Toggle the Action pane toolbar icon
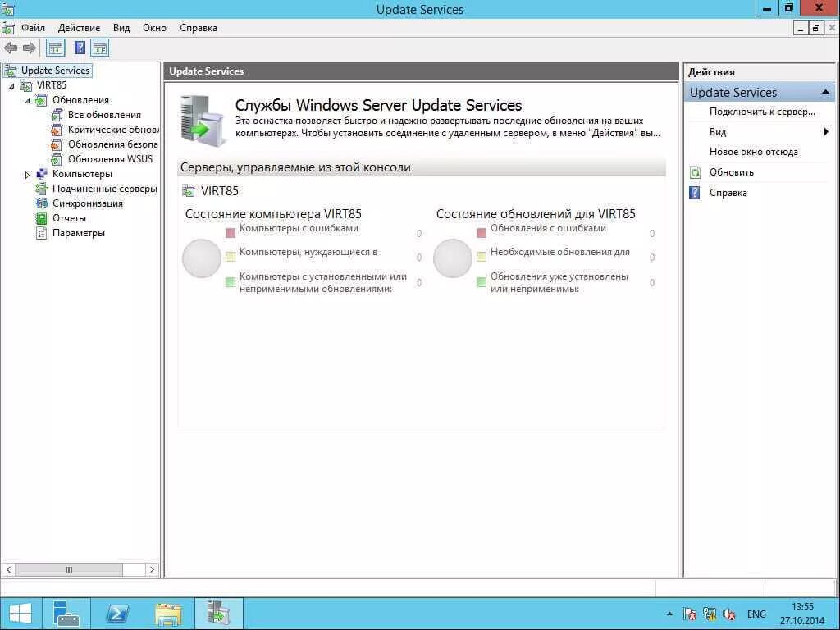This screenshot has width=840, height=630. tap(99, 48)
